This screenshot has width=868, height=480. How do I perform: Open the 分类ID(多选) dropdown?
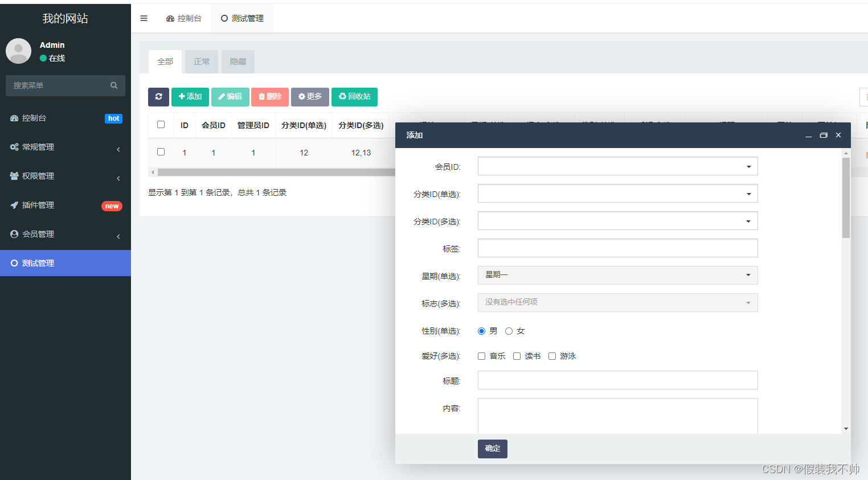[x=617, y=221]
